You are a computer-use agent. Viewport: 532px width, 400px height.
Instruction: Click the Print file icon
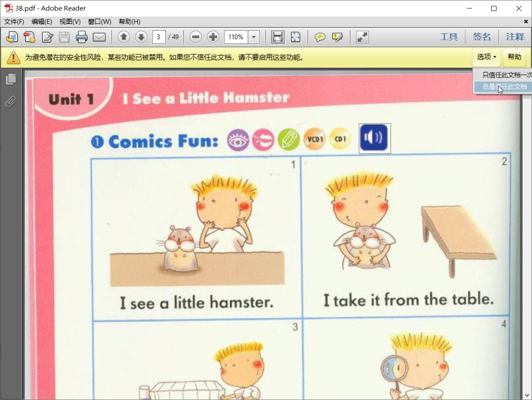82,37
